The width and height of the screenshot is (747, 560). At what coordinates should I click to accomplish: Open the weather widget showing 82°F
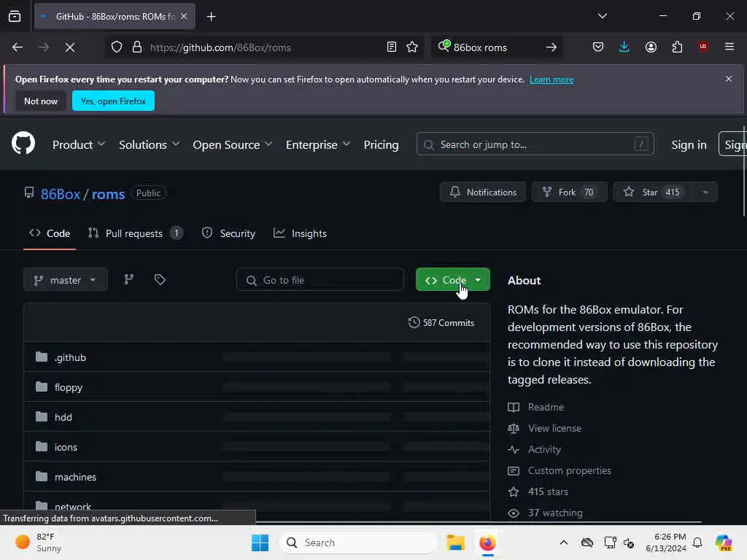point(38,542)
